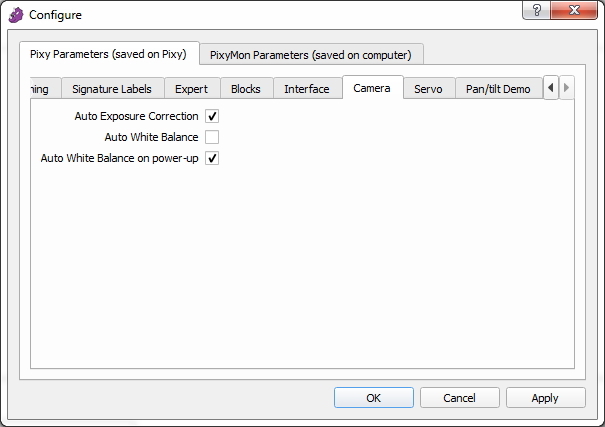Viewport: 605px width, 427px height.
Task: Open the PixyMon Parameters tab
Action: (310, 55)
